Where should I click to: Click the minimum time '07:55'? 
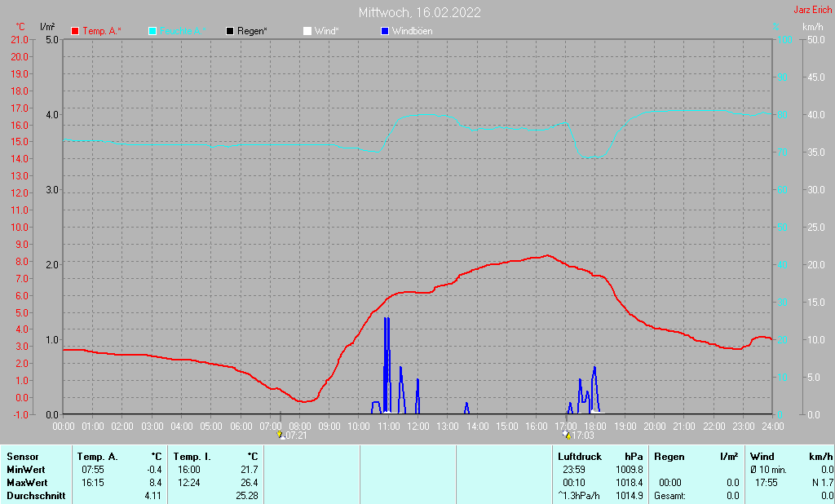[93, 470]
